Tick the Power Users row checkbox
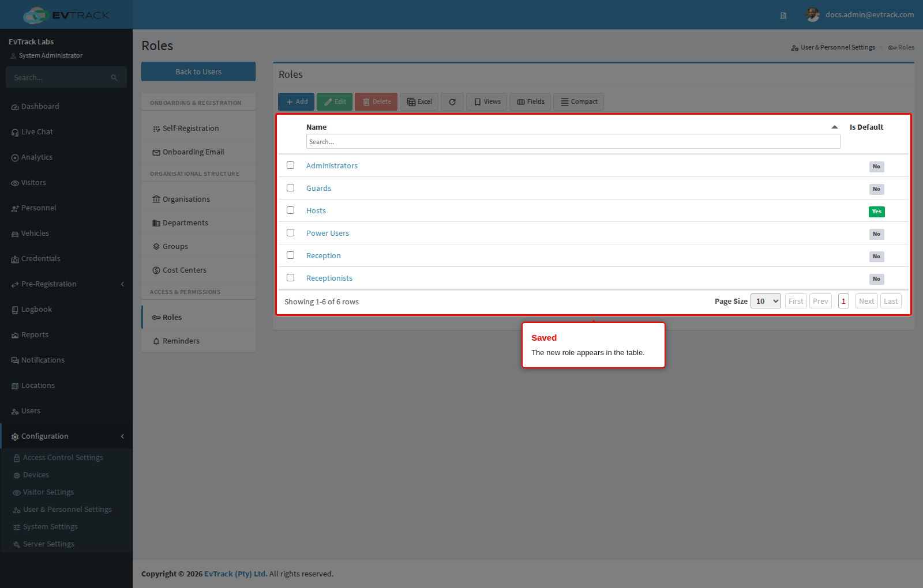 point(291,233)
